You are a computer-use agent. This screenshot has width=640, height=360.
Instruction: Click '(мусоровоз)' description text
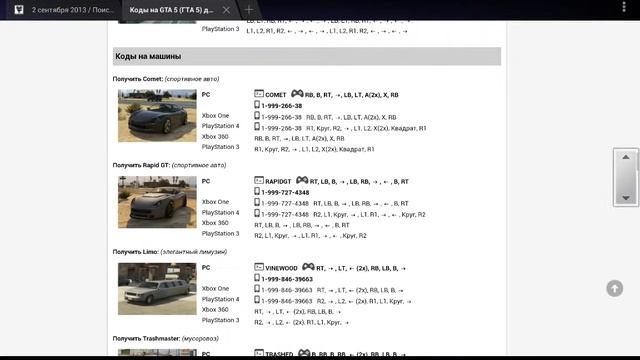pyautogui.click(x=200, y=338)
